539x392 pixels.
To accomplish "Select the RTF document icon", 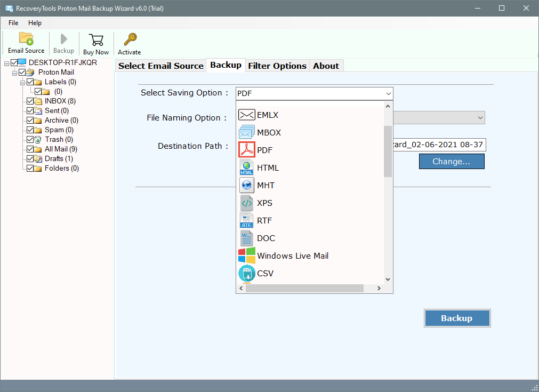I will coord(246,220).
